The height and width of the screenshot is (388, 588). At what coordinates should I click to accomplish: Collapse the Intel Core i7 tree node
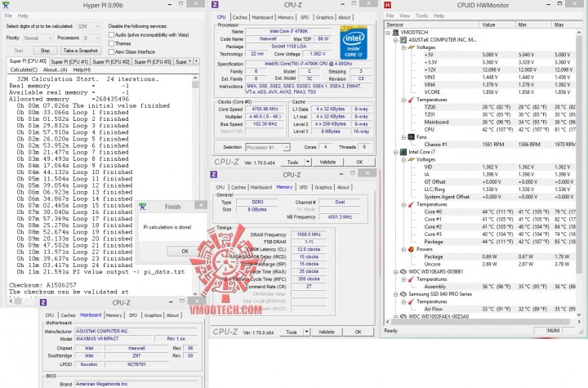(x=395, y=153)
